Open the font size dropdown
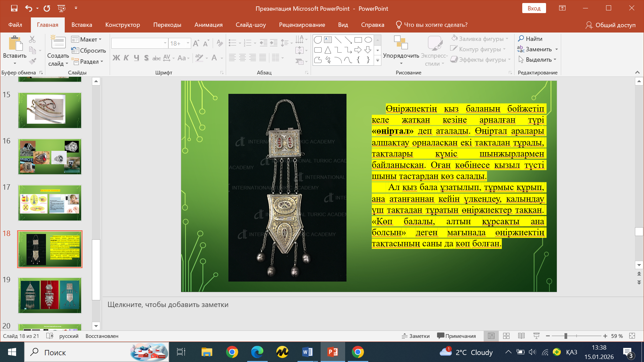This screenshot has height=362, width=644. (x=188, y=43)
